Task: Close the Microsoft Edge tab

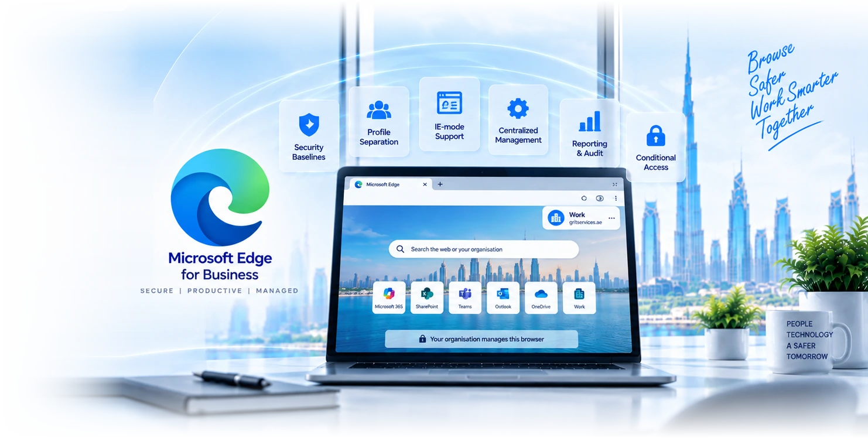Action: pos(425,184)
